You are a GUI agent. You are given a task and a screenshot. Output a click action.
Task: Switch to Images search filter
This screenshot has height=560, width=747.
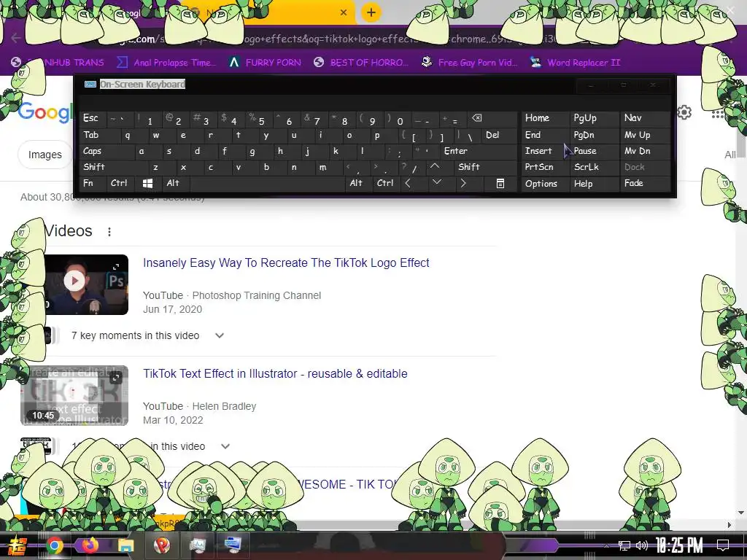[x=44, y=155]
